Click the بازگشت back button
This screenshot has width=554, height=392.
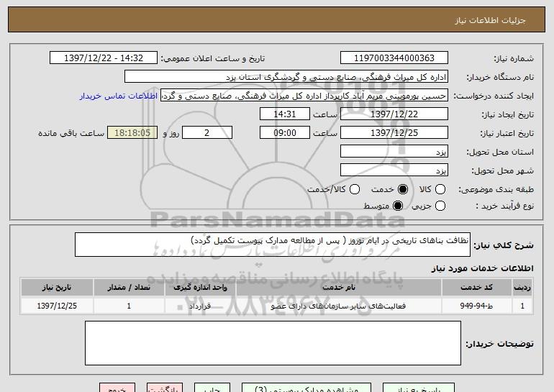pyautogui.click(x=165, y=388)
